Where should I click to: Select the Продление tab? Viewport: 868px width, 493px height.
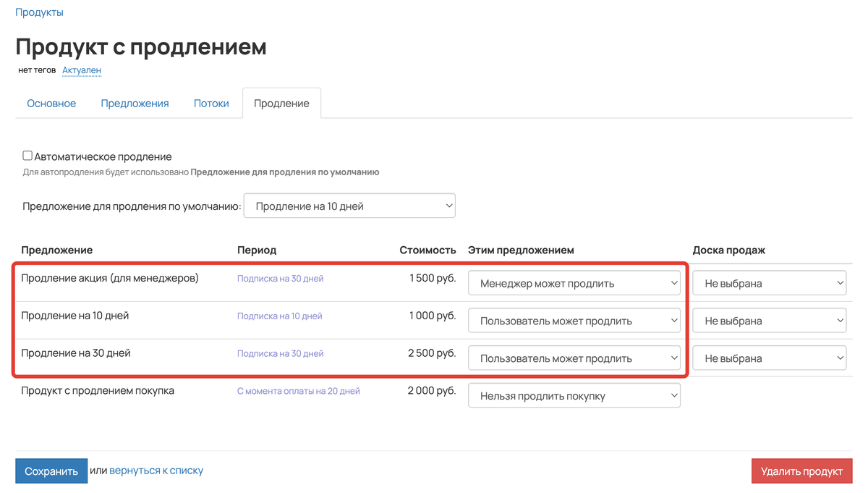[x=281, y=104]
